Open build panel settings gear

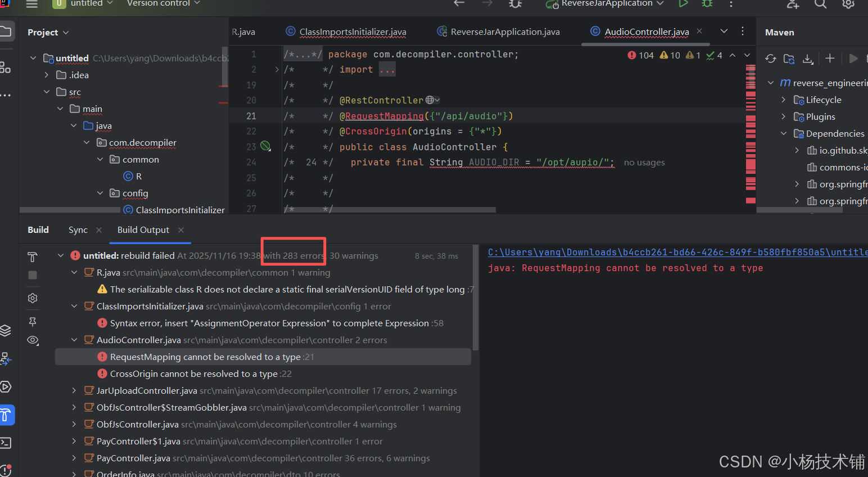(x=33, y=298)
